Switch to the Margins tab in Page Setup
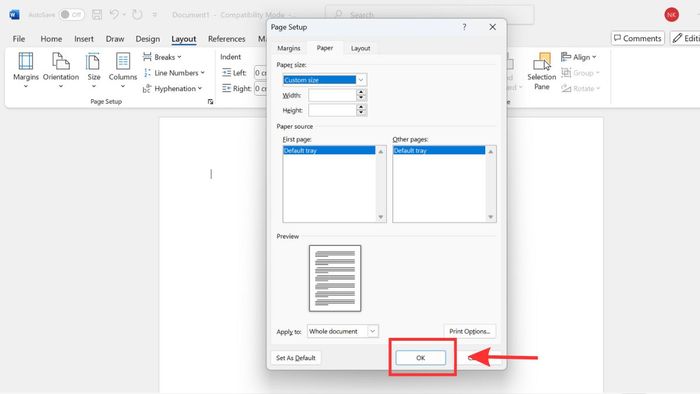700x394 pixels. coord(288,48)
